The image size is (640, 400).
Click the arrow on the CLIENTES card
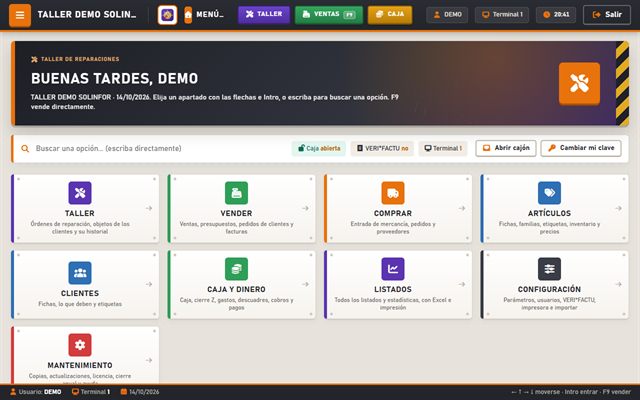149,284
